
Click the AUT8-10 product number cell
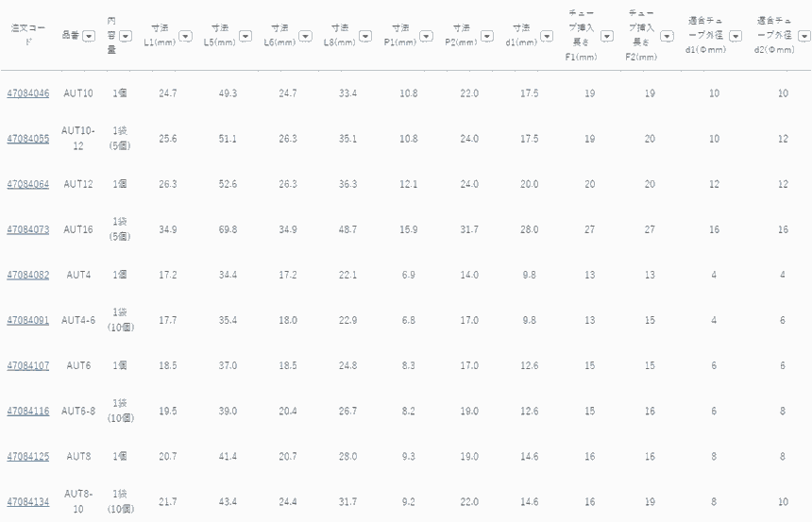pos(78,501)
